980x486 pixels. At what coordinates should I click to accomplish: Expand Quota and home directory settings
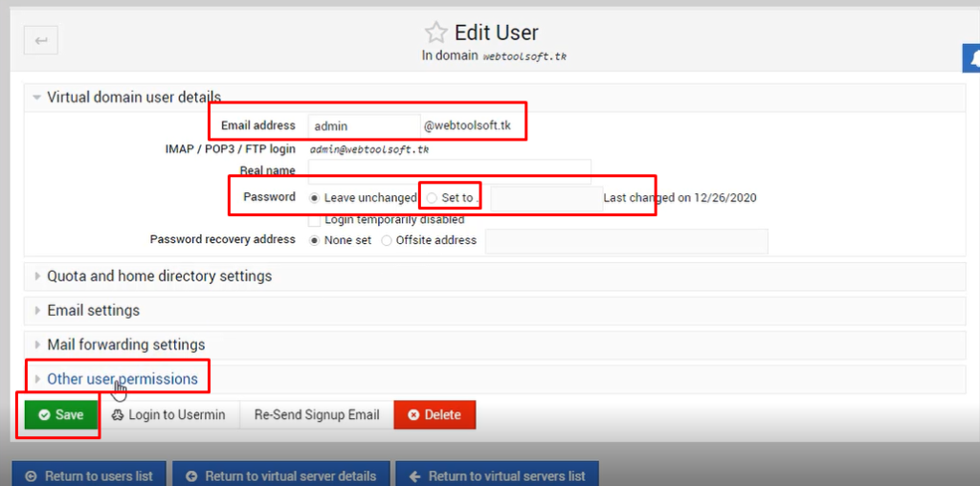click(x=495, y=276)
